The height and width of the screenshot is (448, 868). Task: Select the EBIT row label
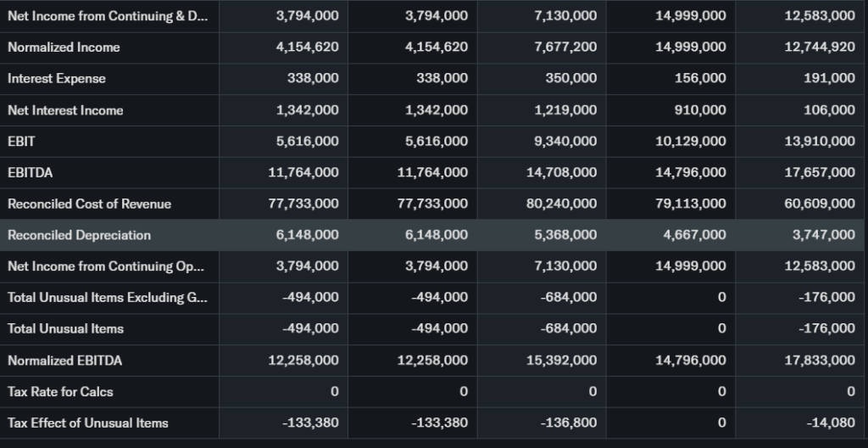coord(21,142)
